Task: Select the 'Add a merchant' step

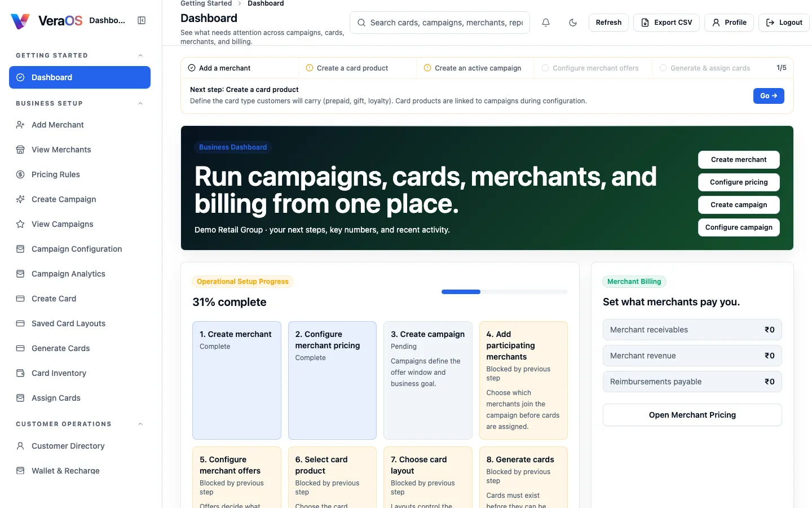Action: [240, 68]
